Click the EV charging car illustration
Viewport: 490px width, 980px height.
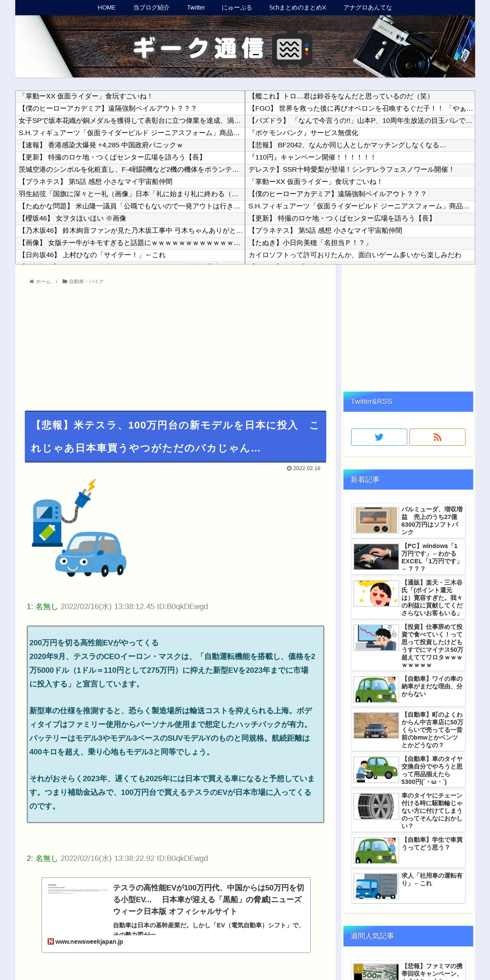pyautogui.click(x=79, y=527)
